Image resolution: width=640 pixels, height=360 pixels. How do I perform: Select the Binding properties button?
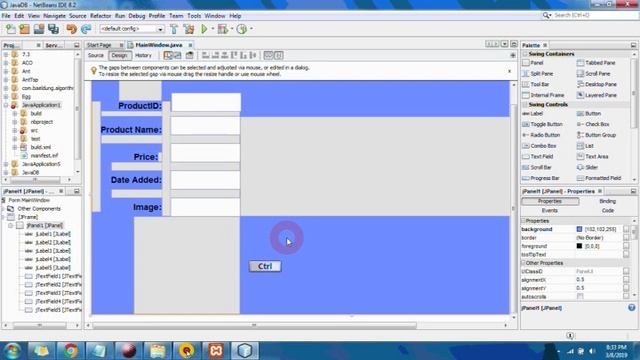pos(607,201)
